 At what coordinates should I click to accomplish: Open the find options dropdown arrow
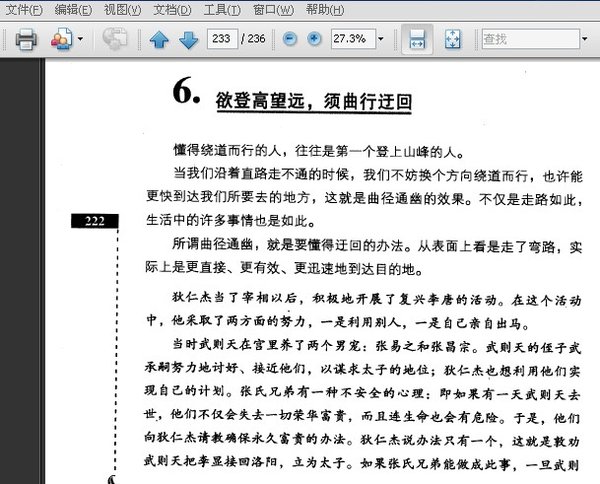coord(584,39)
